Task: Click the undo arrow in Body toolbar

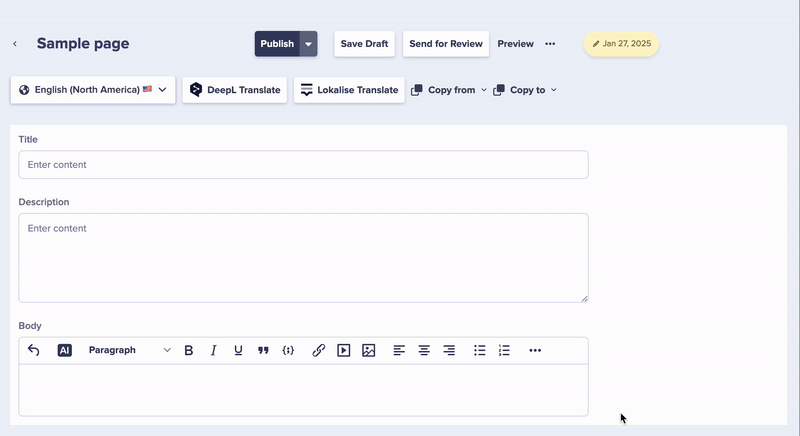Action: 34,350
